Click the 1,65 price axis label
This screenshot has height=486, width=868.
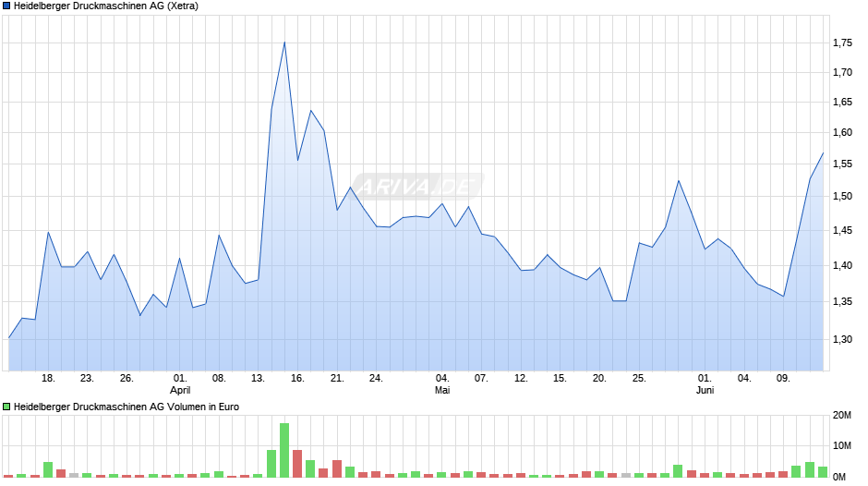(x=842, y=103)
